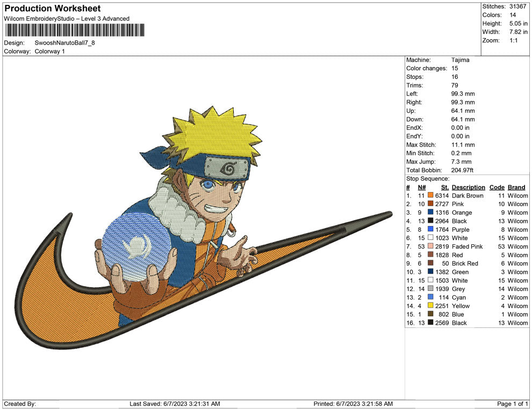Select the stitch count 6314 in row 1

tap(442, 195)
